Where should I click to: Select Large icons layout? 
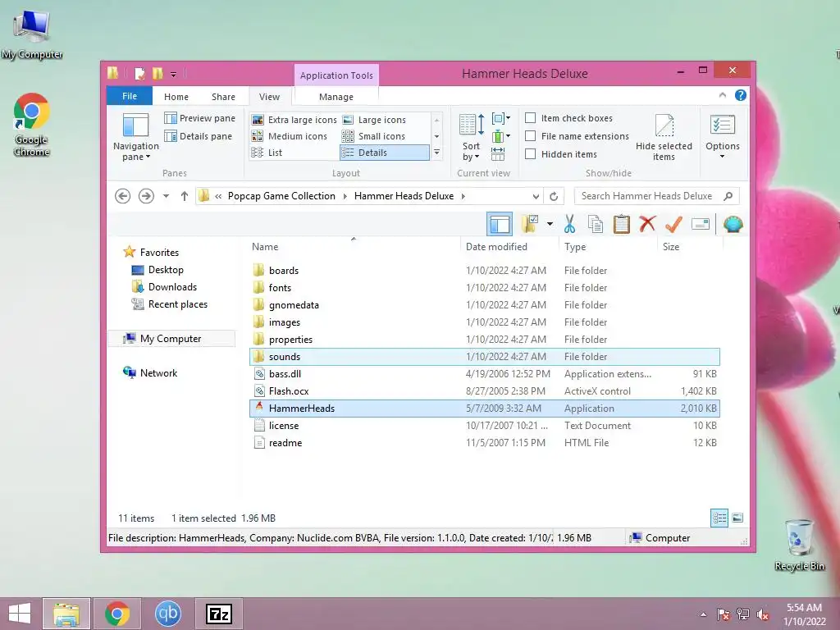pyautogui.click(x=374, y=120)
